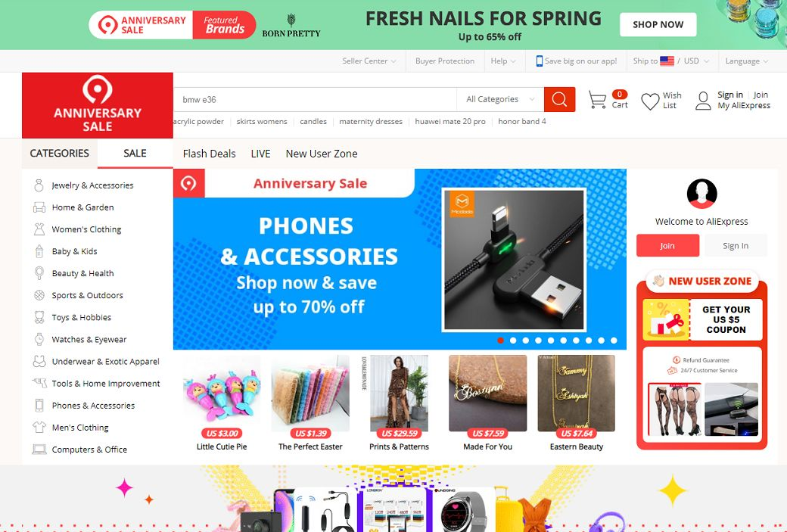Image resolution: width=787 pixels, height=532 pixels.
Task: Click the SHOP NOW banner button
Action: 658,24
